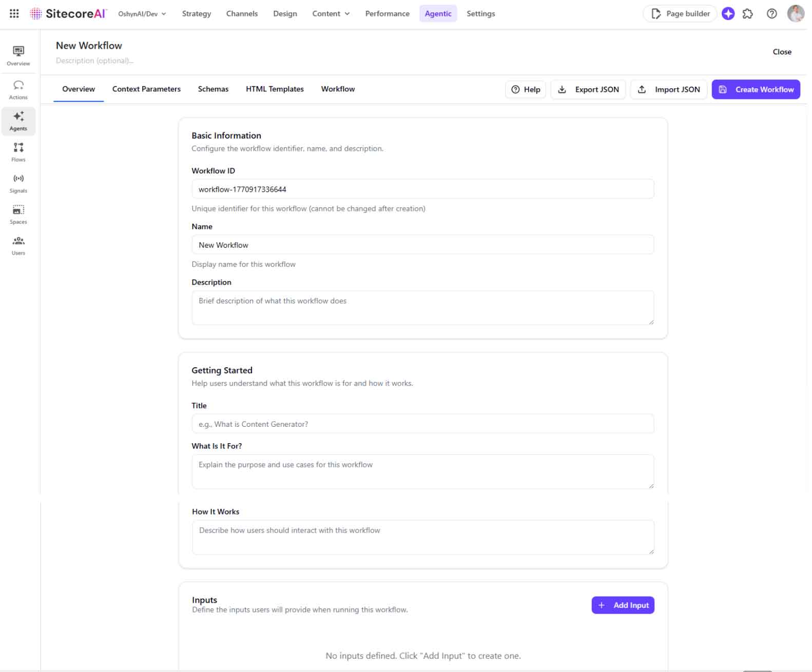Grab the Description textarea resize handle
This screenshot has height=672, width=812.
coord(651,322)
